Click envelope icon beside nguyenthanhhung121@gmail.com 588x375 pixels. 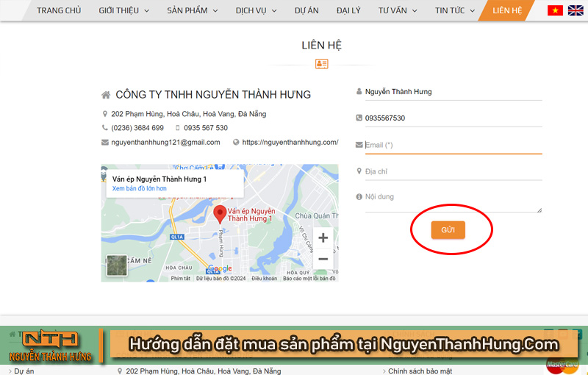(105, 142)
